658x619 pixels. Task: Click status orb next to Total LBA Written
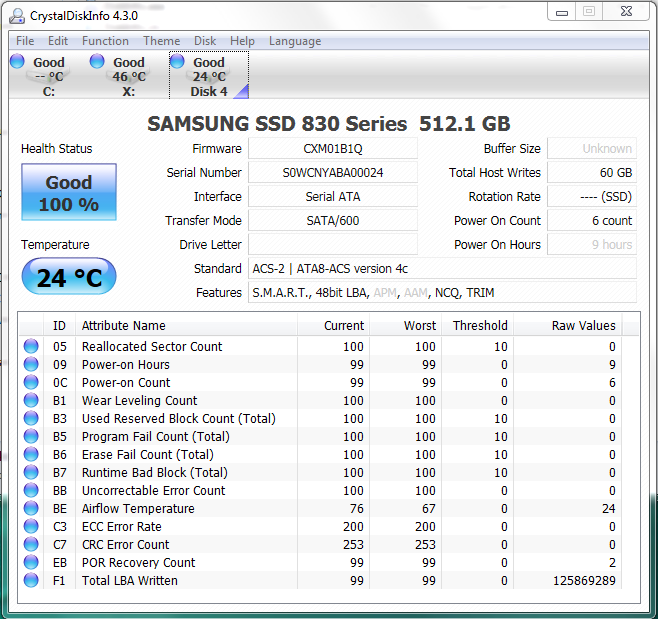pyautogui.click(x=31, y=581)
